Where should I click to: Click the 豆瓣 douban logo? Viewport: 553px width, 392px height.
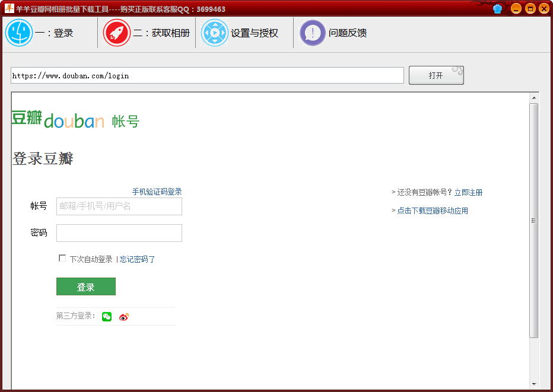point(58,120)
